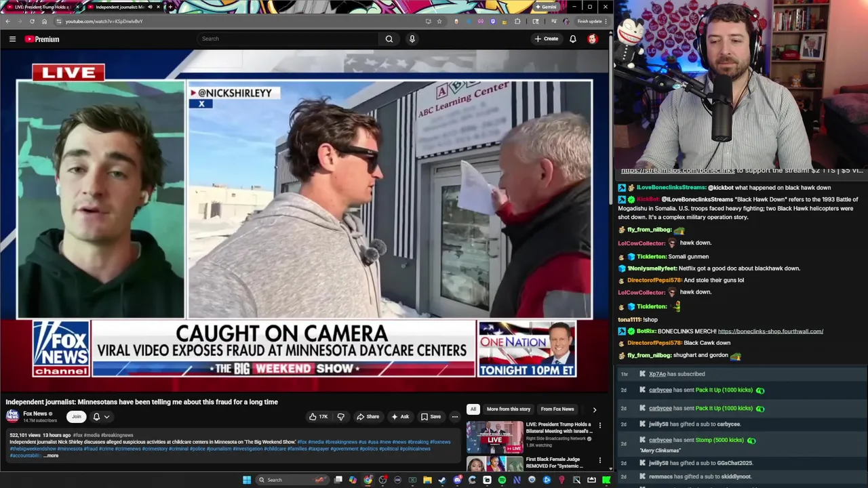Select the From Fox News chip
The image size is (868, 488).
pyautogui.click(x=557, y=409)
